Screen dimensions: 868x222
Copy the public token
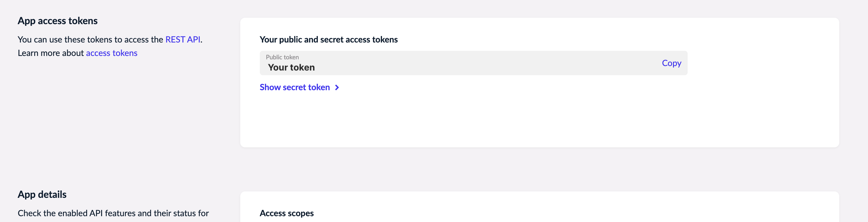point(671,63)
